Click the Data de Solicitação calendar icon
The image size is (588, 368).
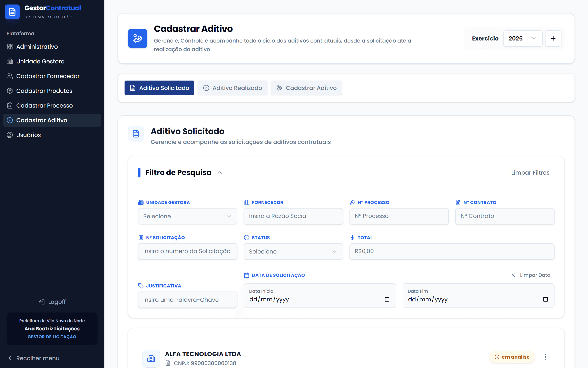pos(247,275)
